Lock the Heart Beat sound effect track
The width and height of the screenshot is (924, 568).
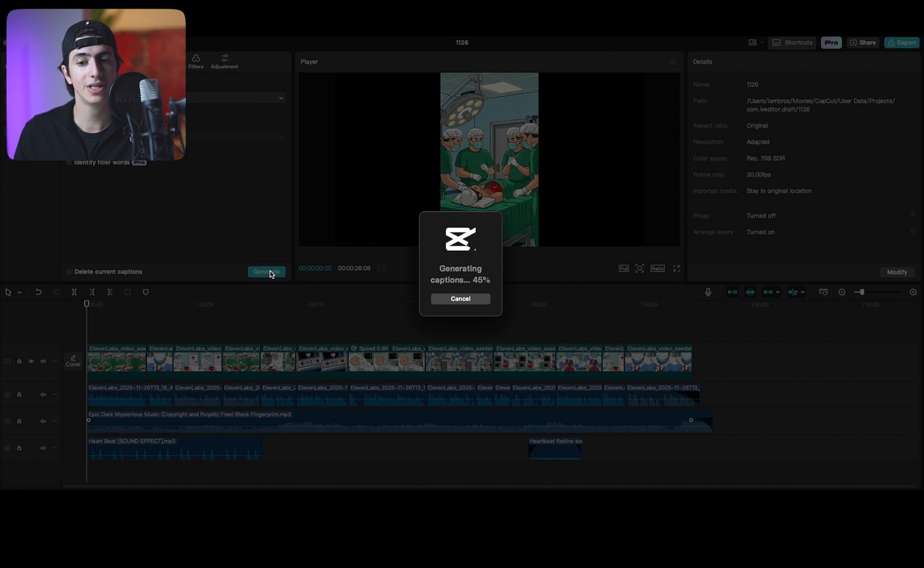19,448
